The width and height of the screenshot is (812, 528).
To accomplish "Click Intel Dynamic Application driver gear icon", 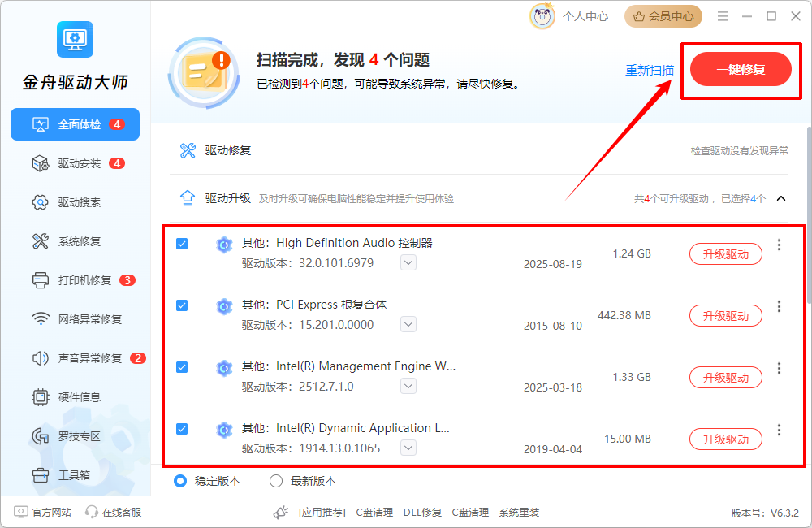I will click(224, 430).
